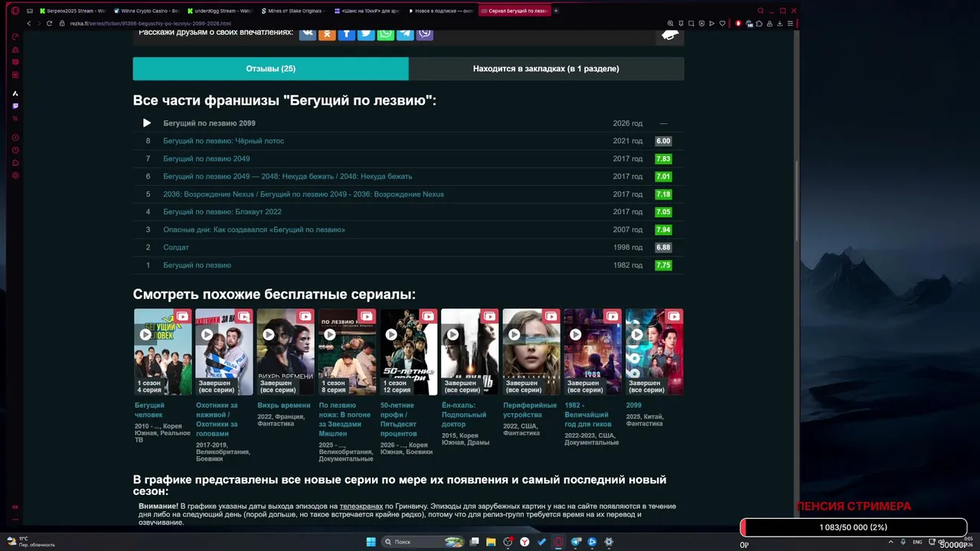The width and height of the screenshot is (980, 551).
Task: Open Windows Start menu
Action: [x=371, y=542]
